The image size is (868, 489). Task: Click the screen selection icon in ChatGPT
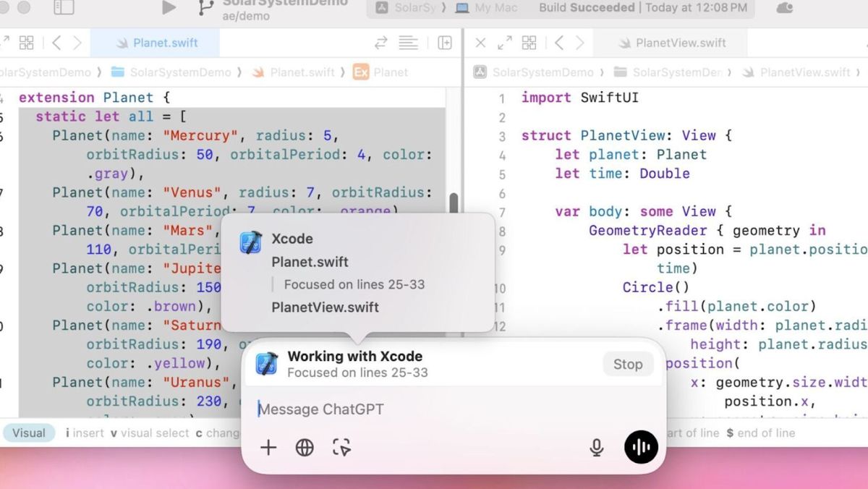click(x=341, y=448)
